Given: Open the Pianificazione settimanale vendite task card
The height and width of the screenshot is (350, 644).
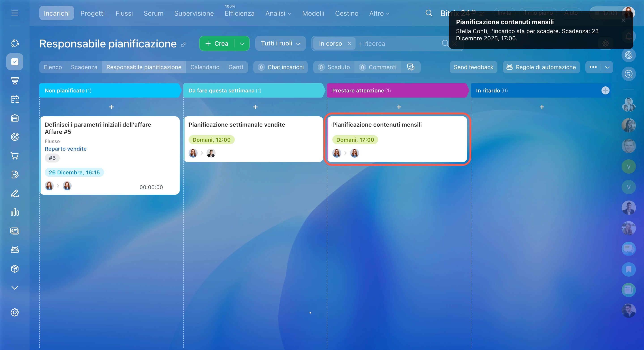Looking at the screenshot, I should point(237,124).
